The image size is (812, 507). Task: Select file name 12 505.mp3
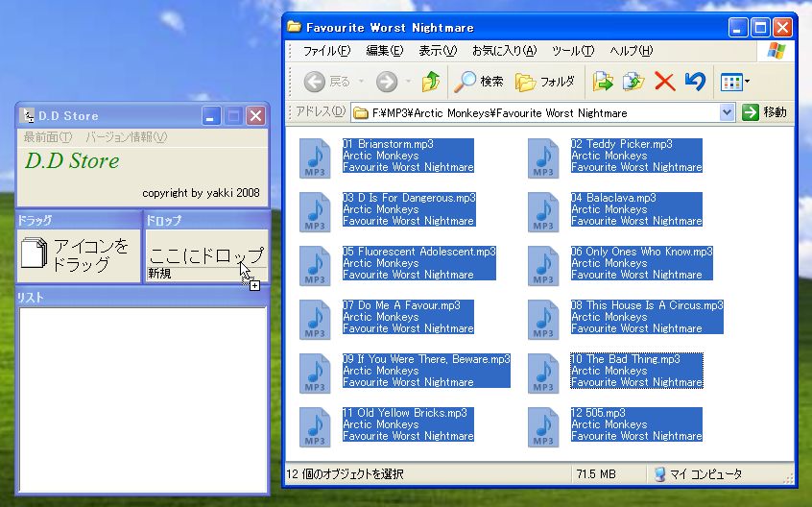coord(598,413)
